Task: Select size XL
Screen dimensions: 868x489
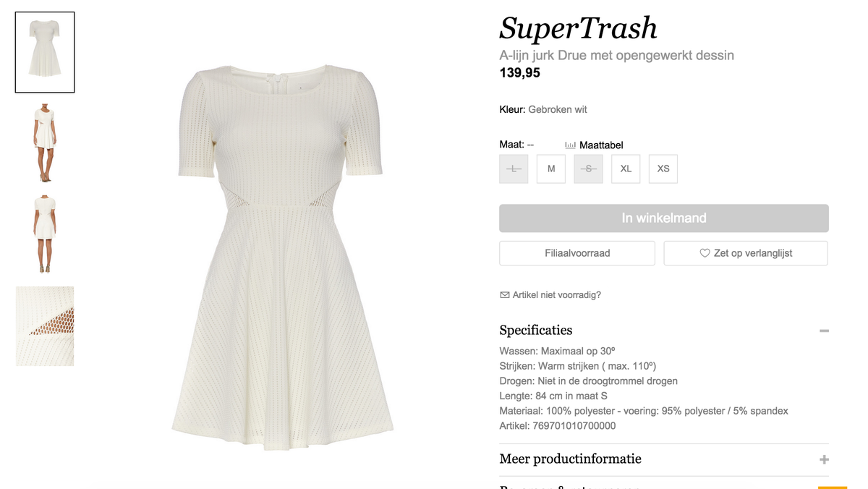Action: pos(626,169)
